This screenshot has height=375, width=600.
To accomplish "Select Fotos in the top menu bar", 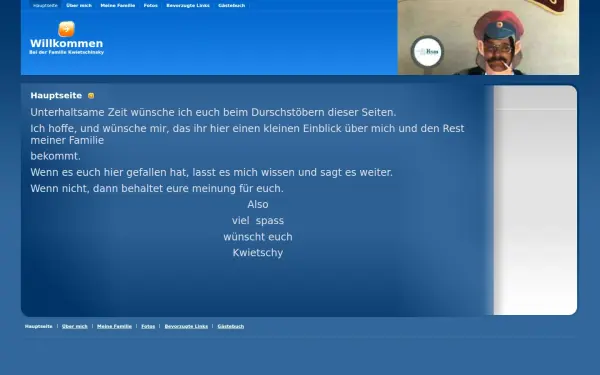I will 151,6.
